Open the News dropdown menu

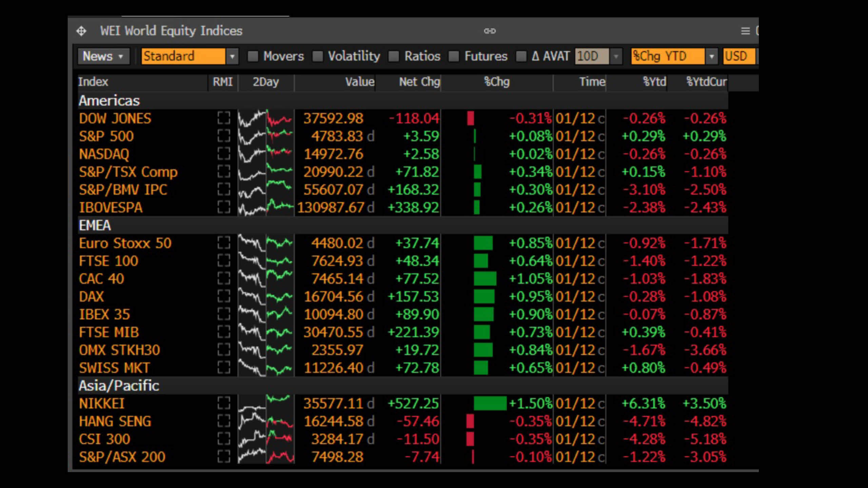103,56
